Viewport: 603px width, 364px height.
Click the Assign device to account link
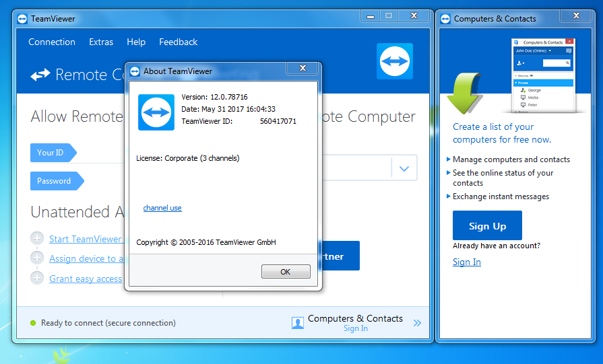pos(86,259)
